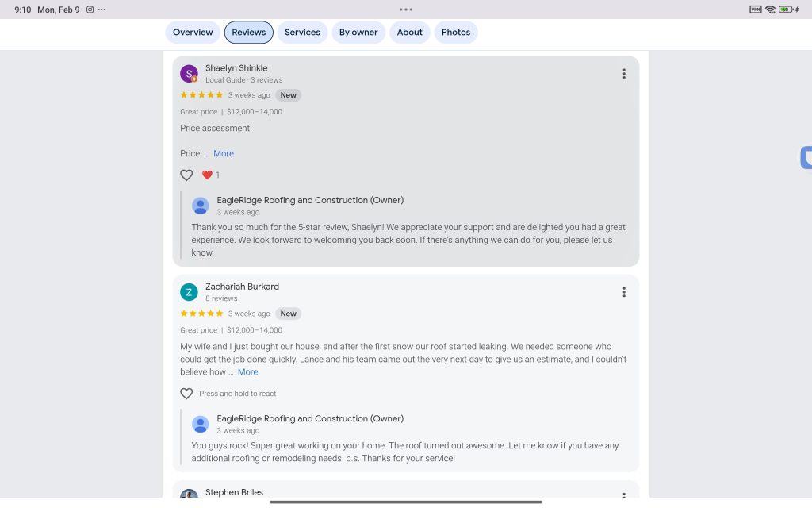Select the By owner tab
This screenshot has width=812, height=508.
click(x=358, y=33)
